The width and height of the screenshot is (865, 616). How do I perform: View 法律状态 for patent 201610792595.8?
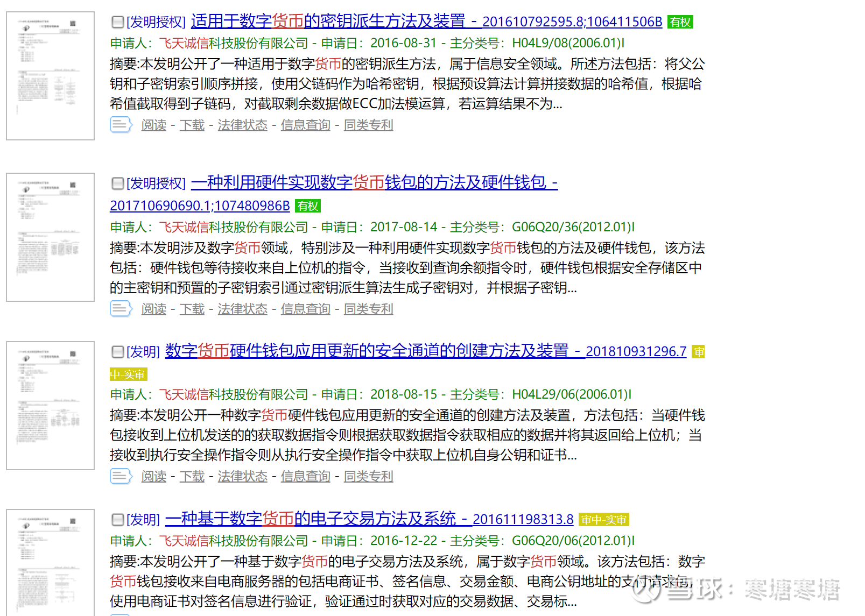click(x=243, y=125)
